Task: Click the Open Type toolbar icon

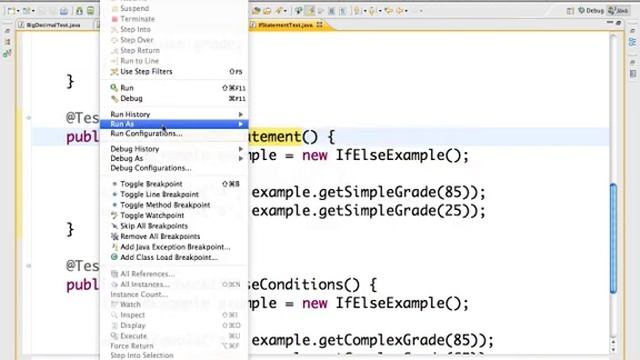Action: click(x=257, y=11)
